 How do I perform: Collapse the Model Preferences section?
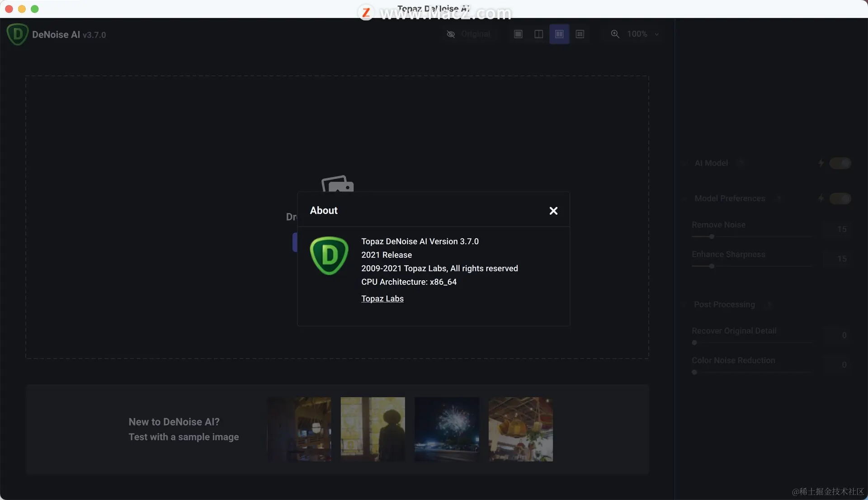(x=684, y=198)
